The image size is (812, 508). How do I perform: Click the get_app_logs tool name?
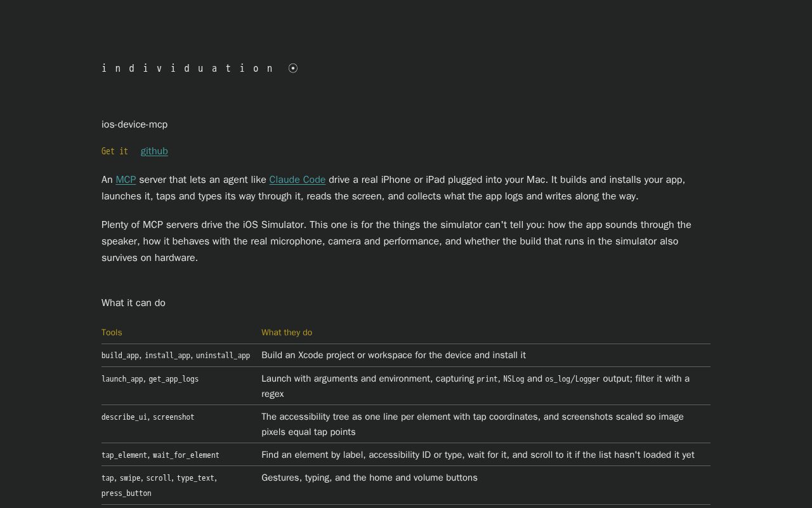pyautogui.click(x=173, y=379)
